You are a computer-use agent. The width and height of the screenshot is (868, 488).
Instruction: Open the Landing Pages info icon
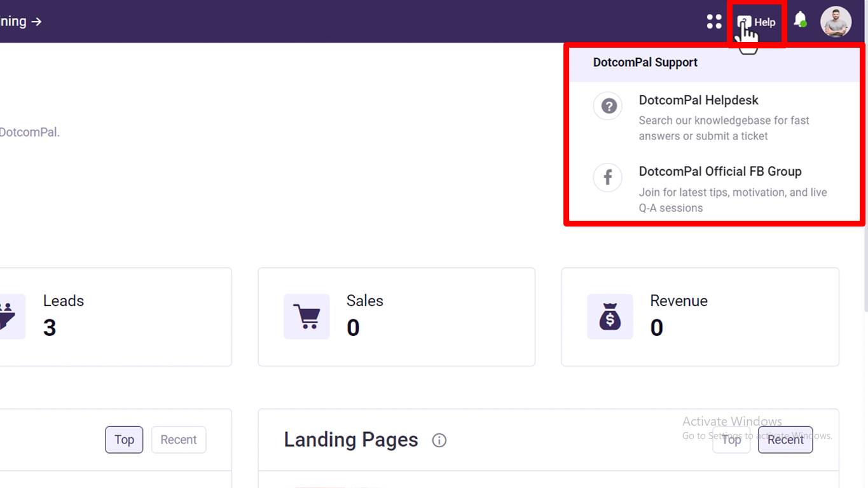tap(439, 440)
